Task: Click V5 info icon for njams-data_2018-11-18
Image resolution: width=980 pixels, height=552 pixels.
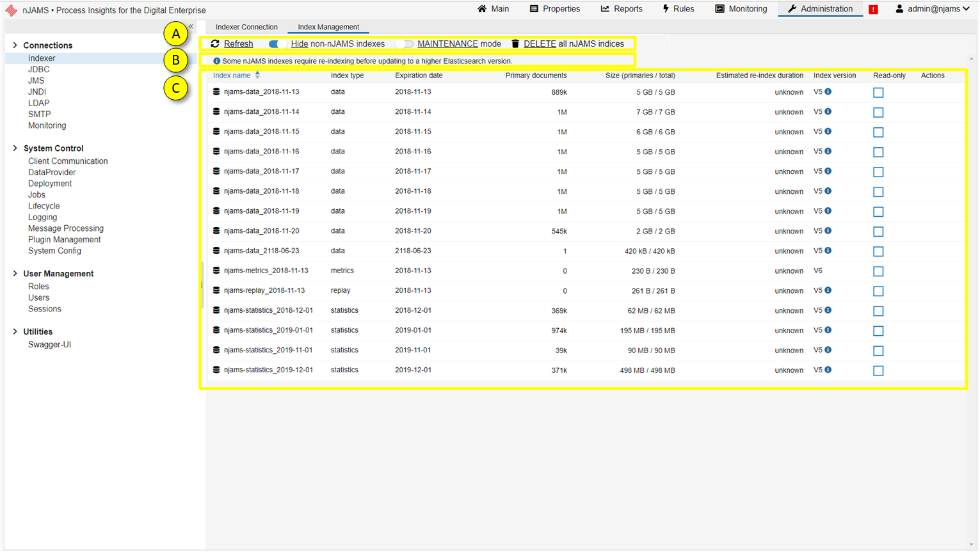Action: 828,191
